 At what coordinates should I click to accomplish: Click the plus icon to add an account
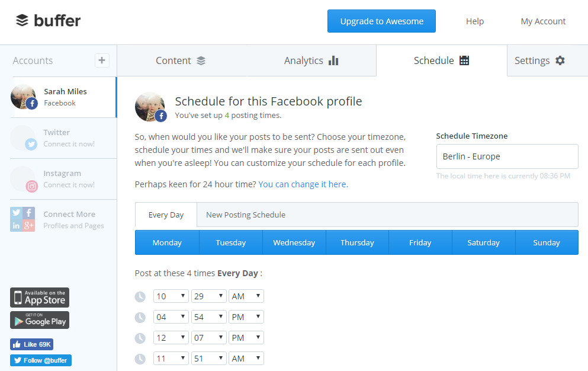click(101, 60)
